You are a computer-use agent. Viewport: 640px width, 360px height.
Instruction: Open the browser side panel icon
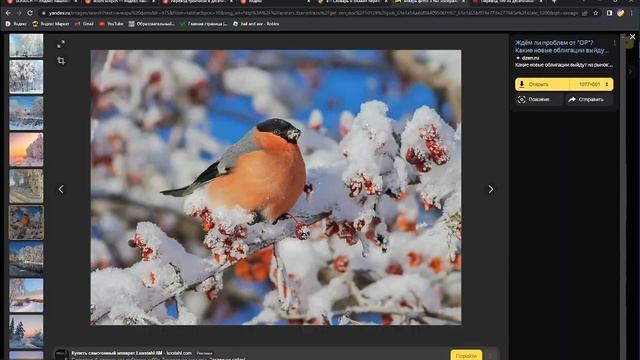(x=609, y=13)
